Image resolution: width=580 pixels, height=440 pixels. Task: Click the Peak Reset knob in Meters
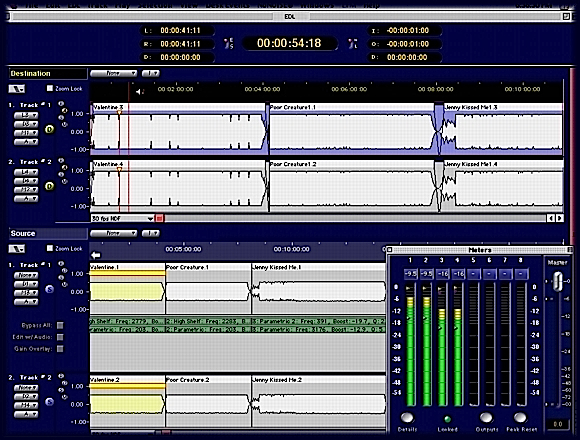pos(520,417)
